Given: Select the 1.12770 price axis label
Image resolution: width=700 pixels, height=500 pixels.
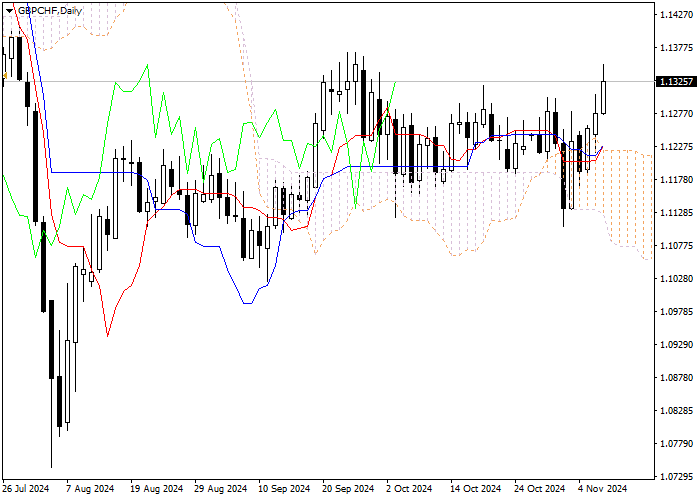Looking at the screenshot, I should 676,114.
